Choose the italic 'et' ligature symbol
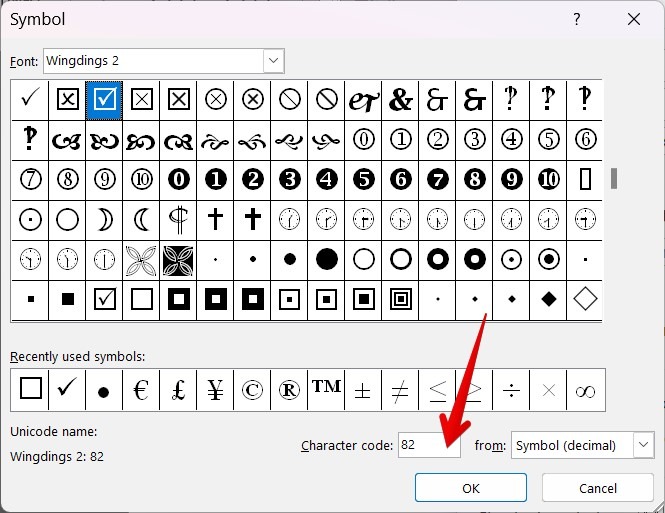The image size is (665, 513). [x=363, y=100]
